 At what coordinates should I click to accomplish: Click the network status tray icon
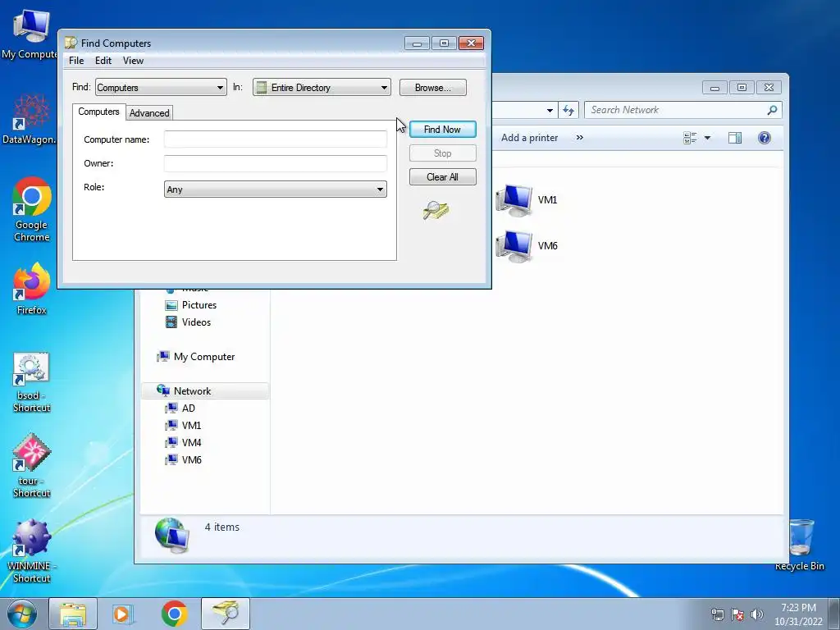coord(717,614)
